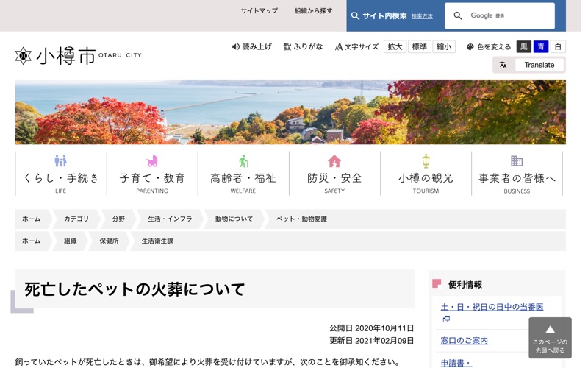This screenshot has width=588, height=368.
Task: Click the 小樽市 OTARU CITY site title
Action: [78, 56]
